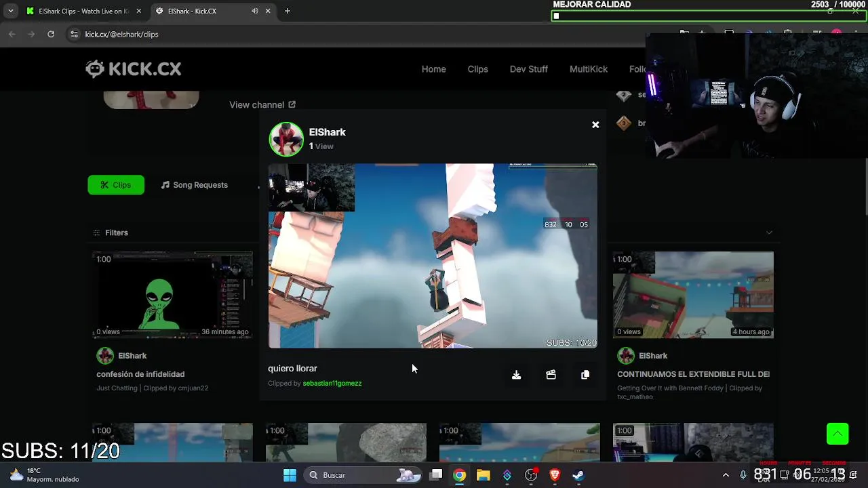The image size is (868, 488).
Task: Close the clip popup with the X
Action: pos(595,125)
